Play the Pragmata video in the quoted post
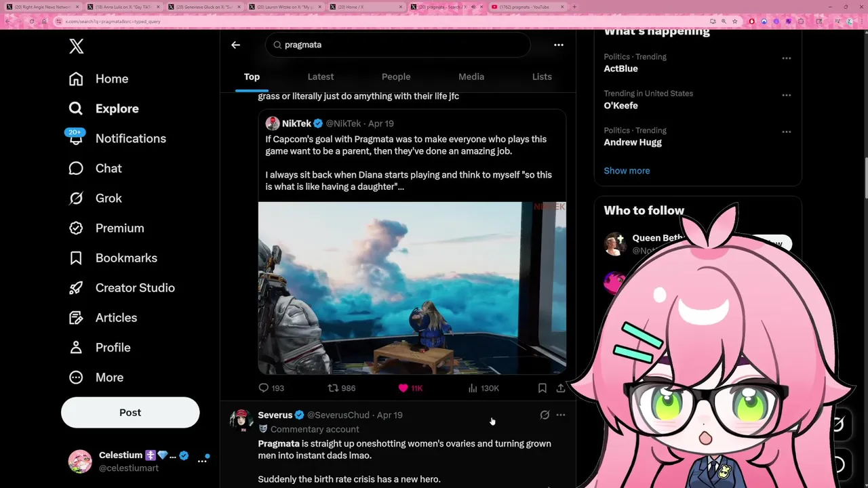Viewport: 868px width, 488px height. pyautogui.click(x=412, y=288)
